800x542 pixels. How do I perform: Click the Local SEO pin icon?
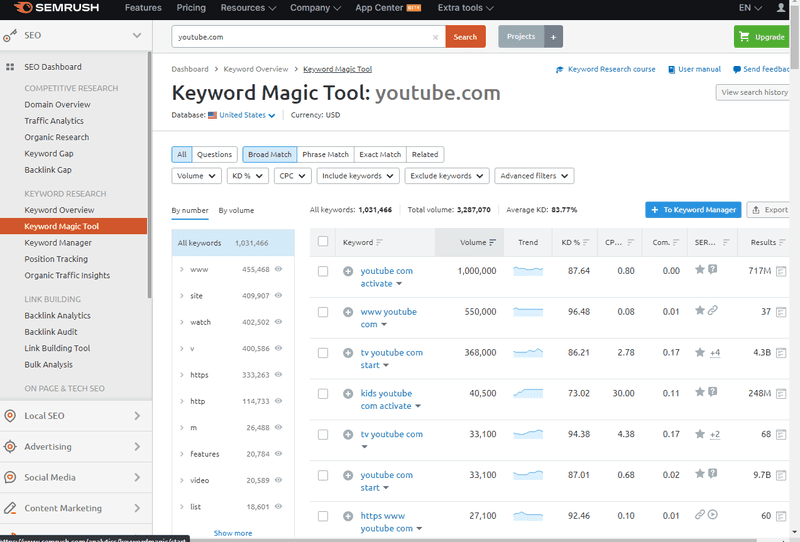point(10,416)
